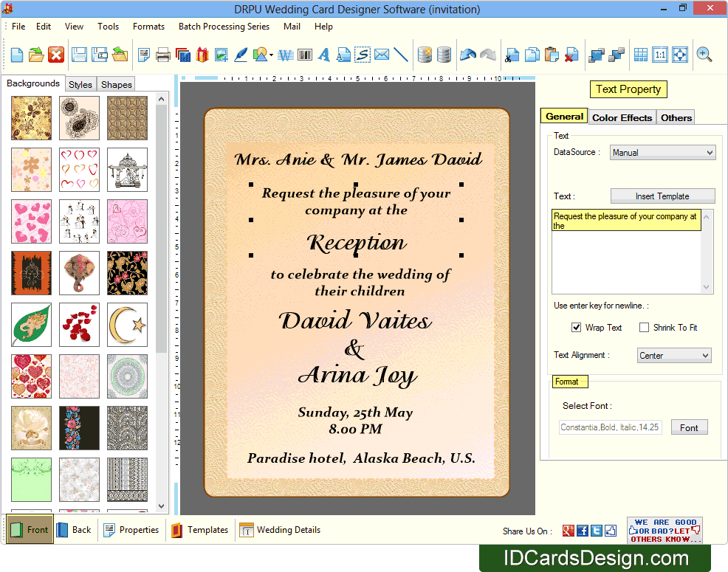Open the Mail menu
728x572 pixels.
coord(292,27)
